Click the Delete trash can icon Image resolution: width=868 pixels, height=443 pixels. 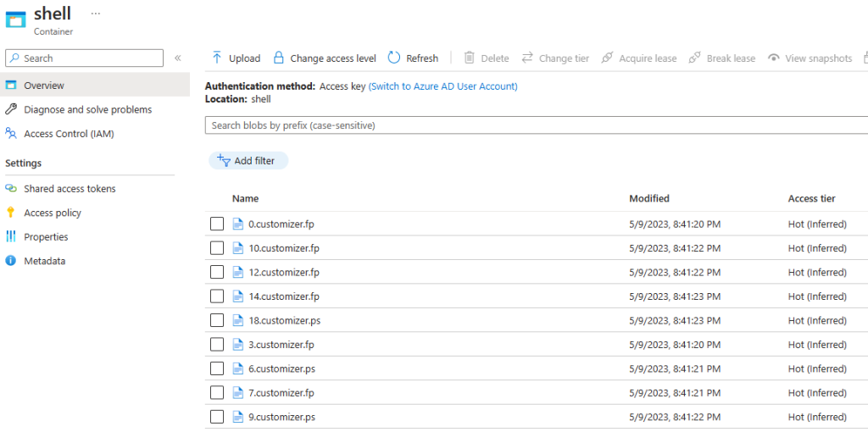[469, 58]
